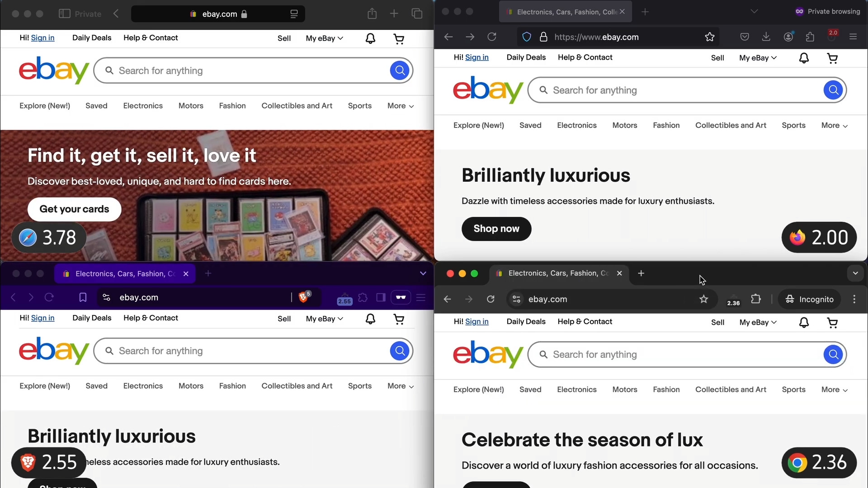The width and height of the screenshot is (868, 488).
Task: Click Safari back arrow
Action: point(116,14)
